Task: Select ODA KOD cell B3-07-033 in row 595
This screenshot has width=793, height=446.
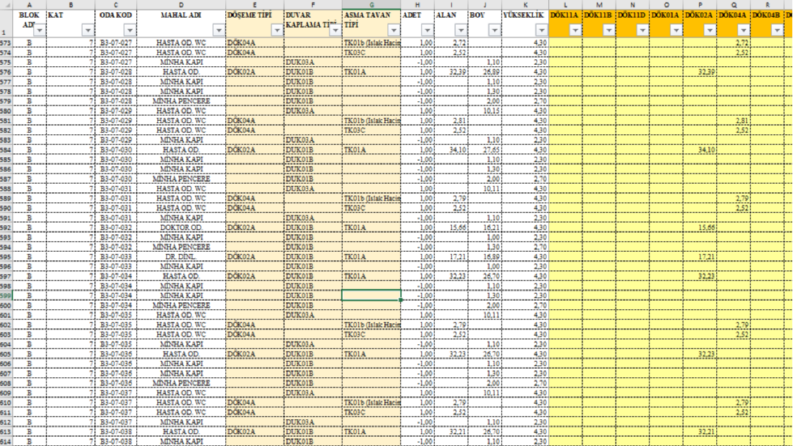Action: tap(116, 257)
